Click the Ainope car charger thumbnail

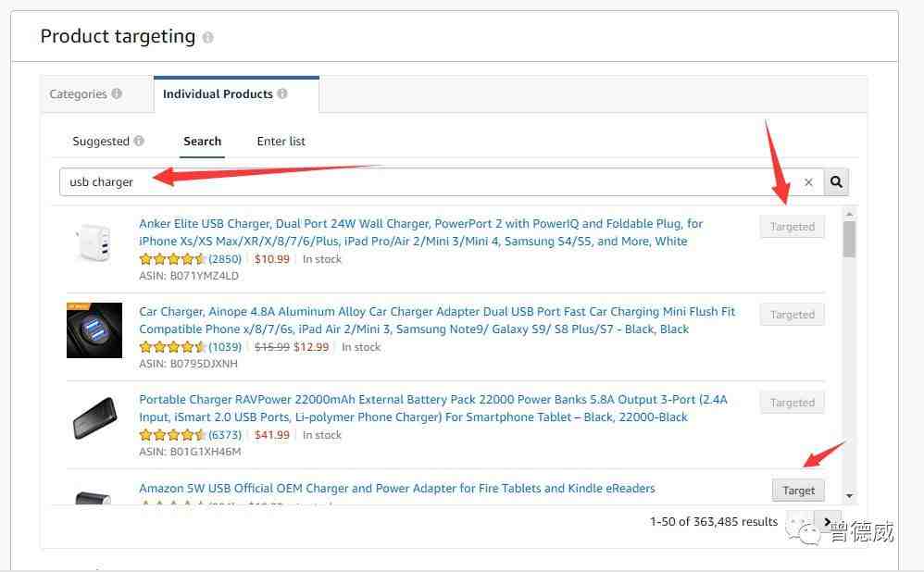pos(94,330)
